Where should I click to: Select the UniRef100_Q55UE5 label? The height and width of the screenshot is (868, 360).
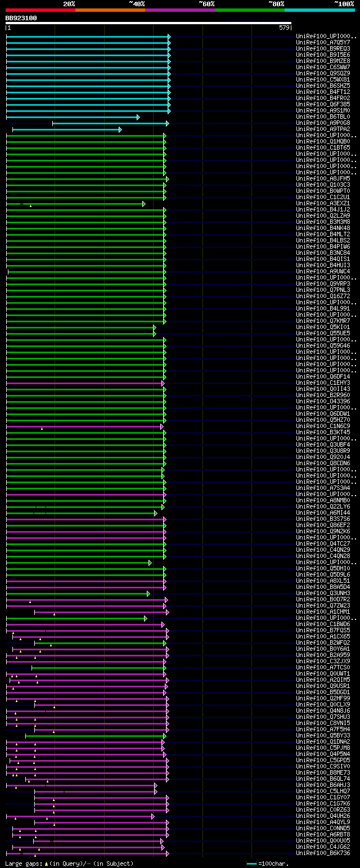(x=323, y=333)
